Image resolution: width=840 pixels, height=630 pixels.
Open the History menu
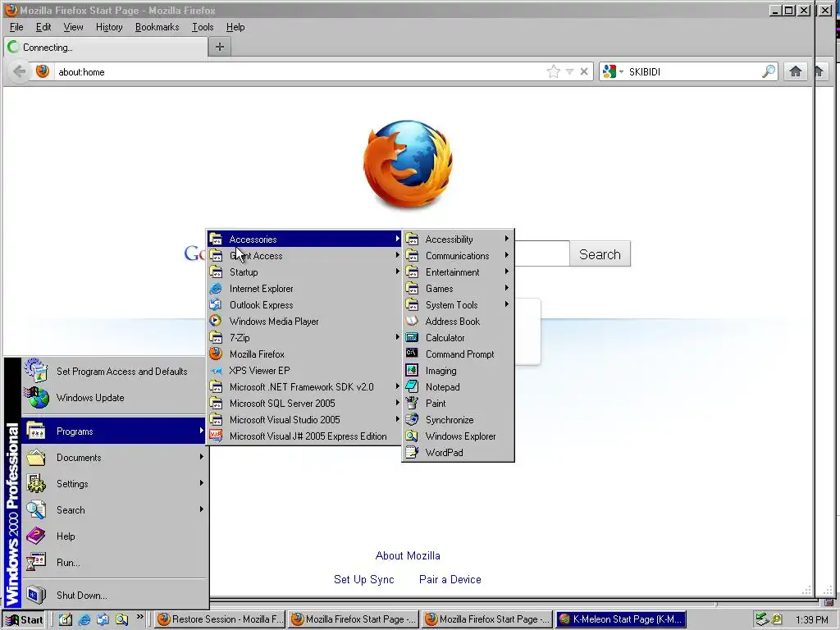point(109,27)
